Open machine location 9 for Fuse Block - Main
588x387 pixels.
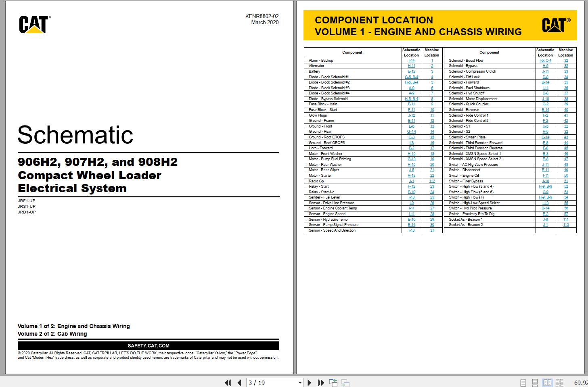[x=432, y=104]
